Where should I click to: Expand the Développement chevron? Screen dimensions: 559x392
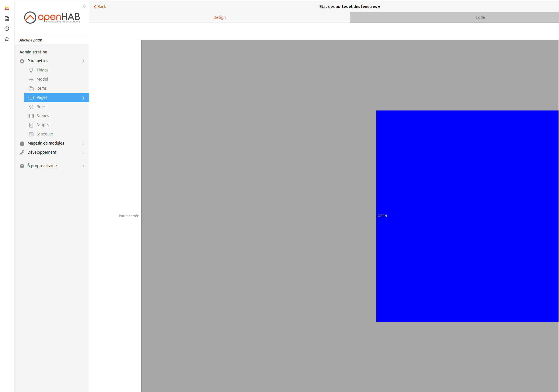83,153
